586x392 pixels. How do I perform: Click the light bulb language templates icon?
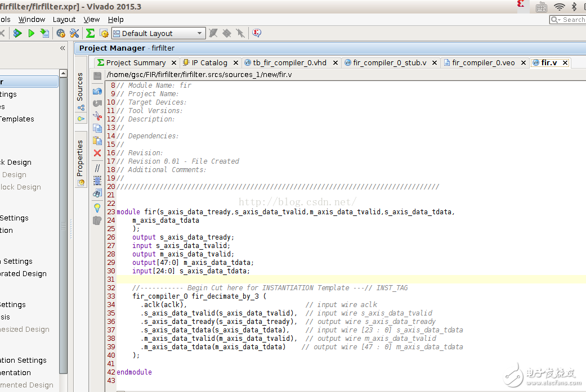[x=97, y=208]
